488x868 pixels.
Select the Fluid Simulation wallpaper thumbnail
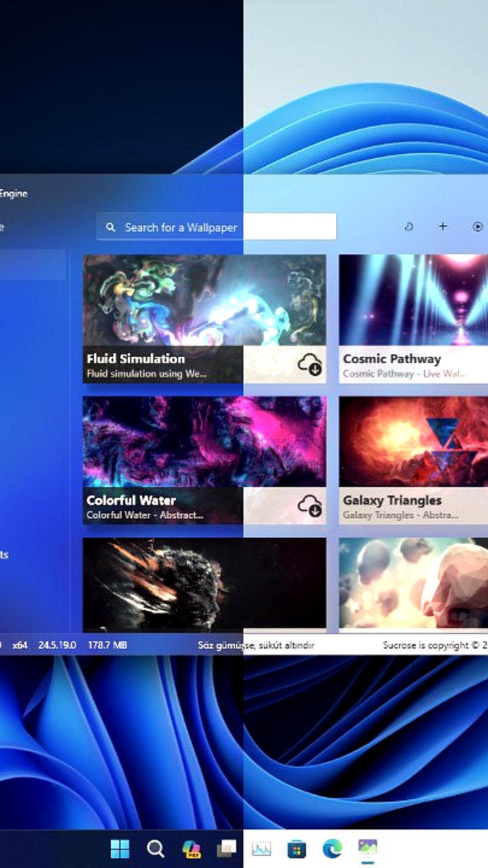204,300
